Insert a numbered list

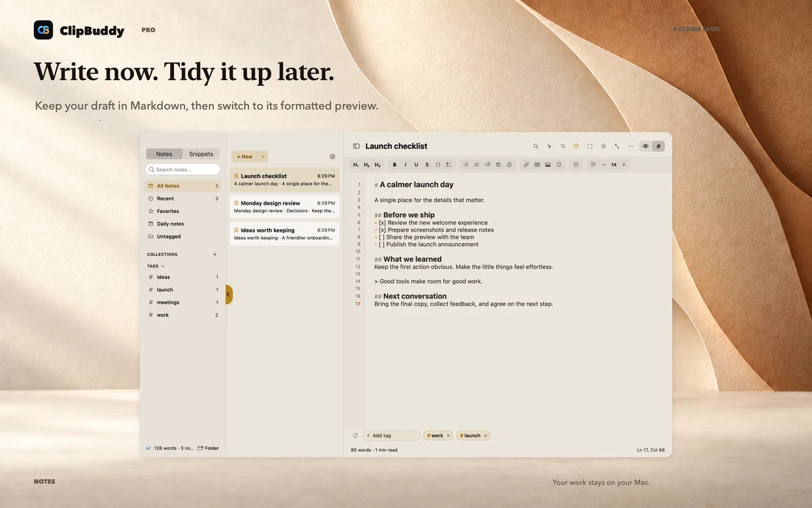coord(476,165)
